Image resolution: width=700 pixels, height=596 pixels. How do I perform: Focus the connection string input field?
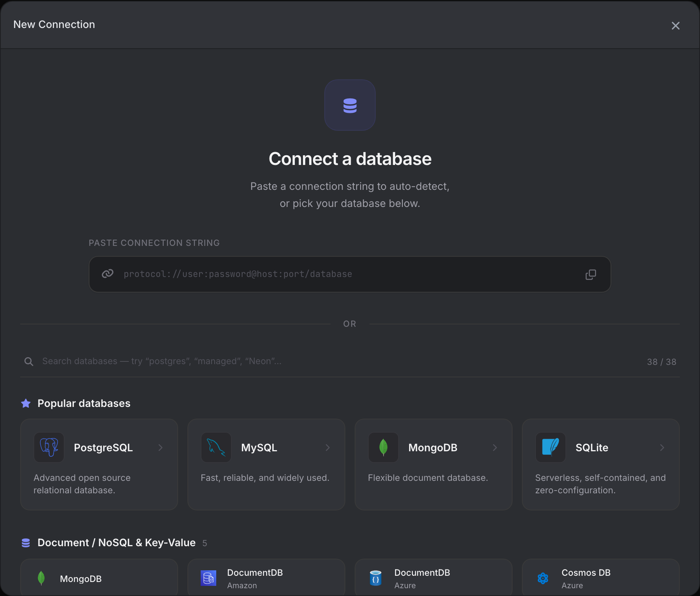click(x=350, y=274)
